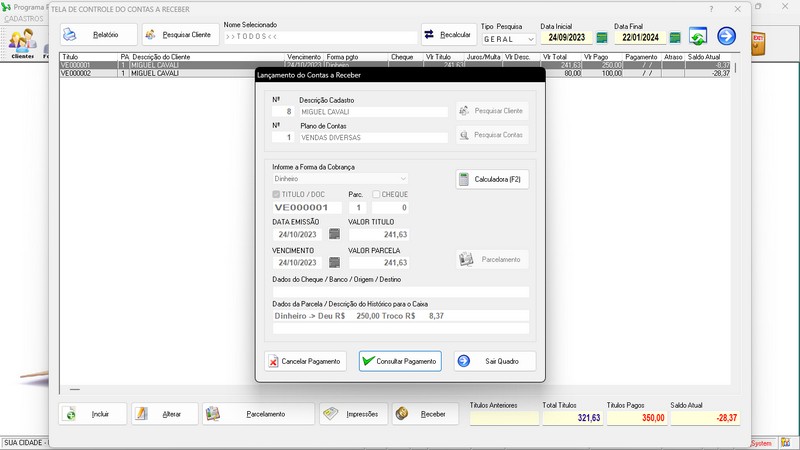Select the VE000002 row in the table

[395, 73]
